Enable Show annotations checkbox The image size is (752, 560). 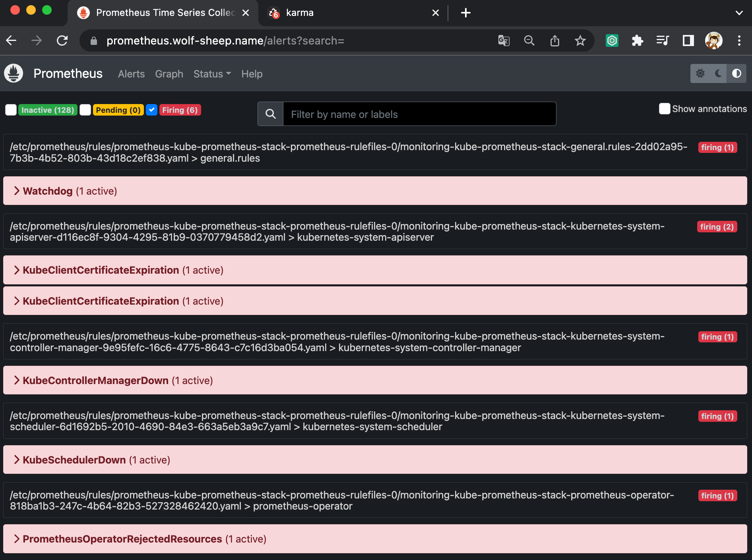coord(665,109)
